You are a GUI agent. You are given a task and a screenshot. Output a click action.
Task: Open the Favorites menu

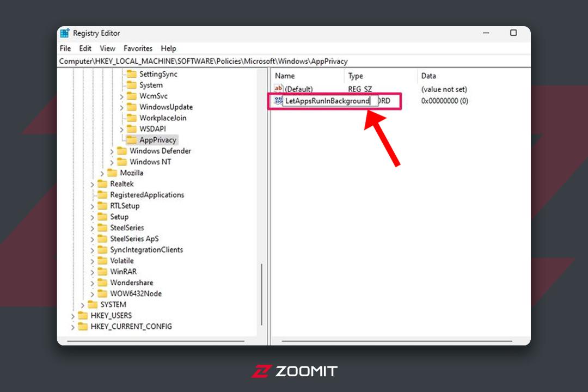coord(138,48)
